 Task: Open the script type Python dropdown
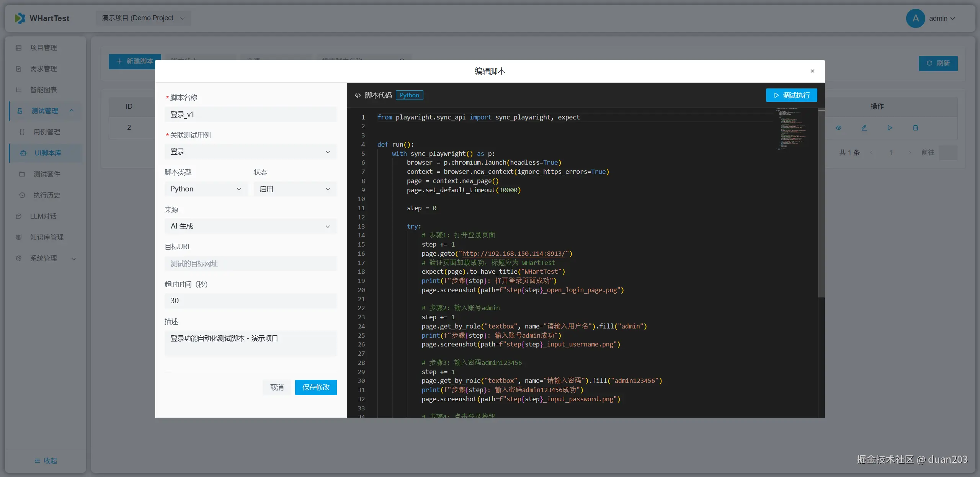coord(206,189)
